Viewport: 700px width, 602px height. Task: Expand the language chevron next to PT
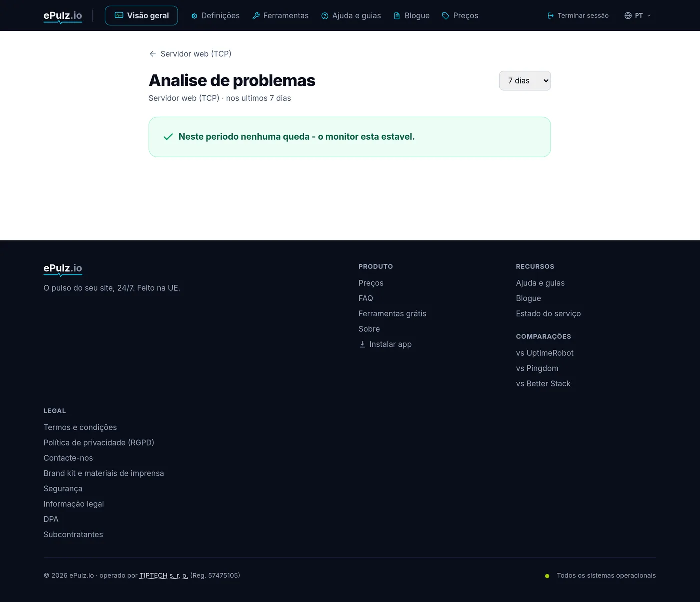coord(649,16)
